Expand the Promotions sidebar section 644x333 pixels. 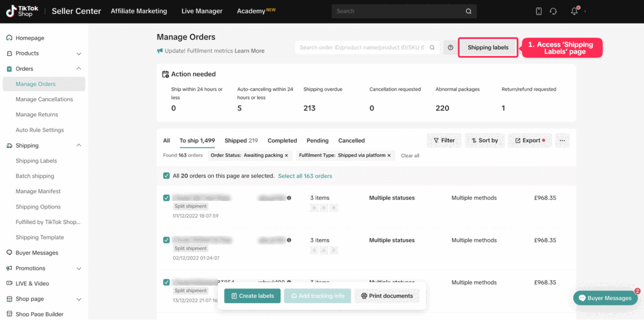pyautogui.click(x=79, y=269)
